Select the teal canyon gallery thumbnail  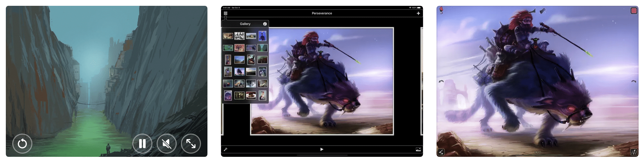pos(262,48)
